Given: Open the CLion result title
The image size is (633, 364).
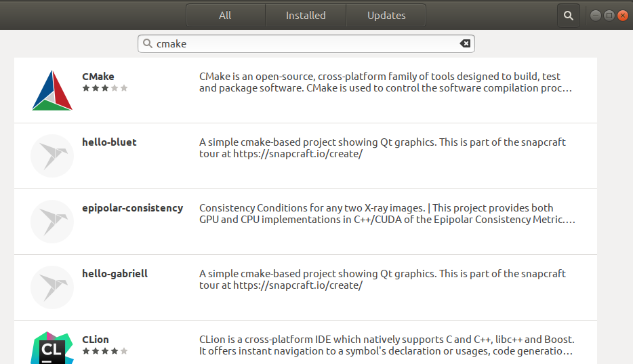Looking at the screenshot, I should click(96, 340).
